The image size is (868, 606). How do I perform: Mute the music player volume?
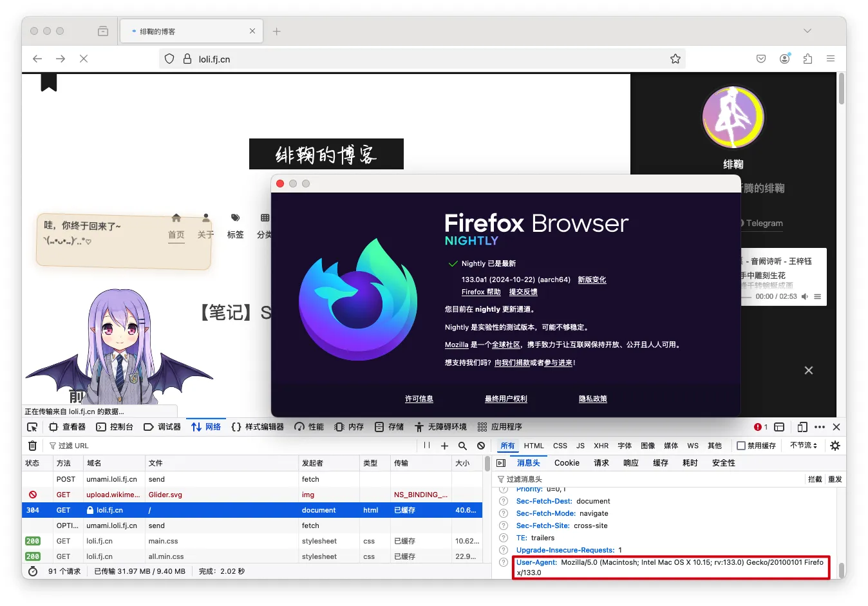pyautogui.click(x=805, y=297)
